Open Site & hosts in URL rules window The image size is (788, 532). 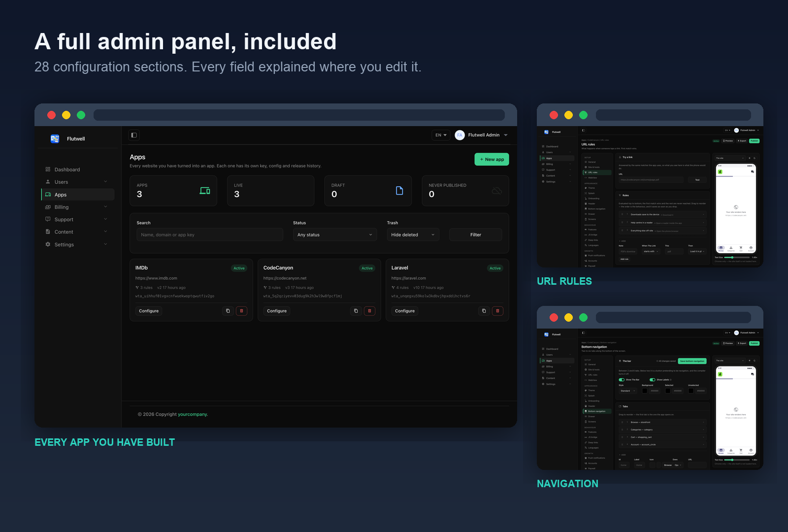click(597, 167)
